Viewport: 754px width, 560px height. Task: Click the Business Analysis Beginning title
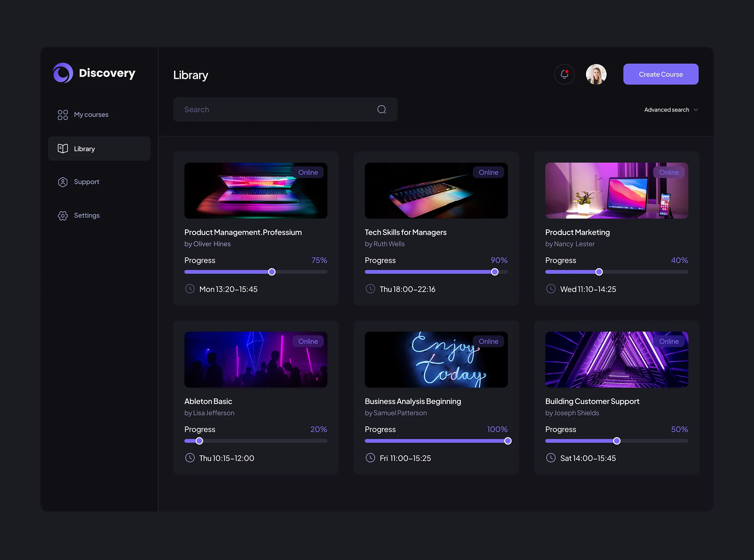point(413,401)
